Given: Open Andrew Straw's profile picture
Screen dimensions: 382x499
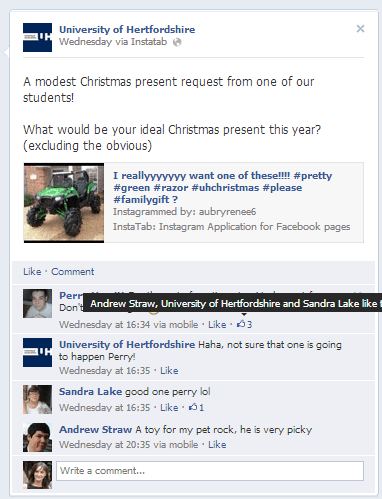Looking at the screenshot, I should [37, 437].
